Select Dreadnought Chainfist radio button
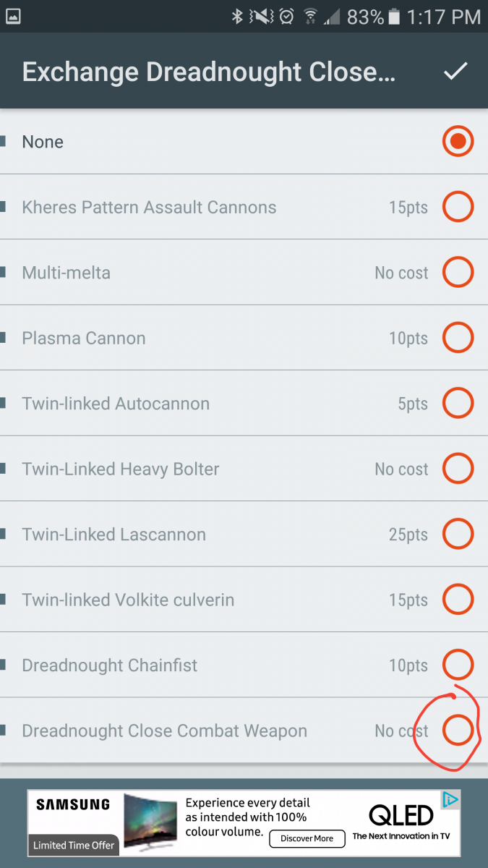 (458, 665)
